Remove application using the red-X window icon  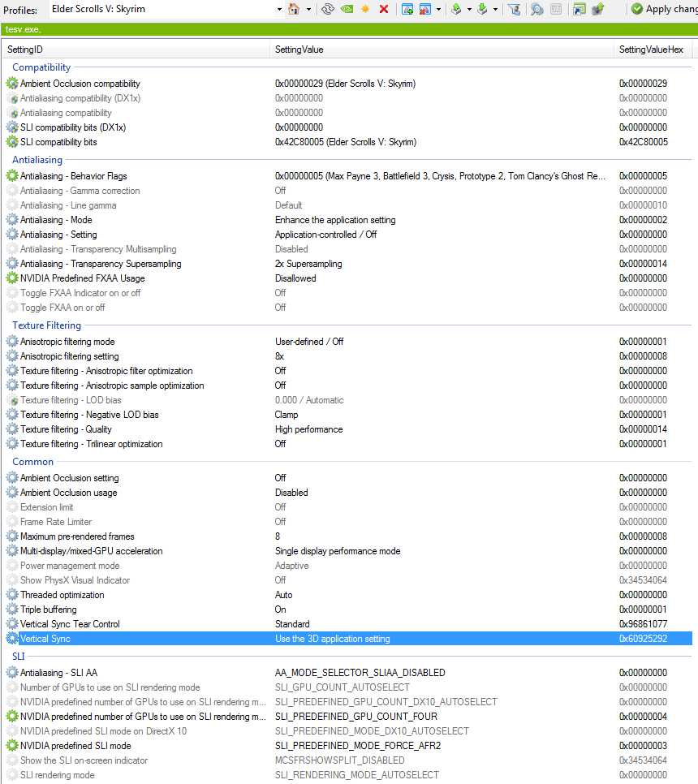(425, 9)
